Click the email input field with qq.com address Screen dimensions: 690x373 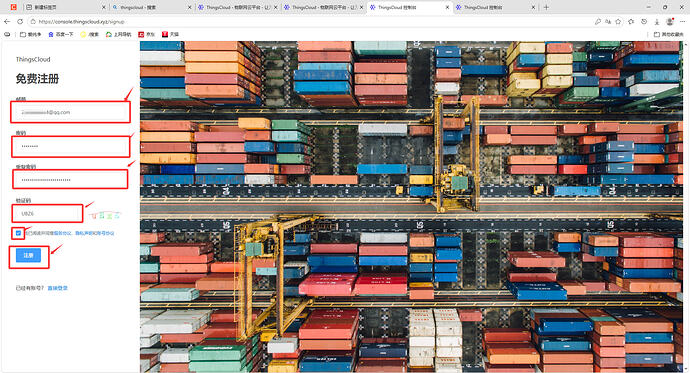71,112
